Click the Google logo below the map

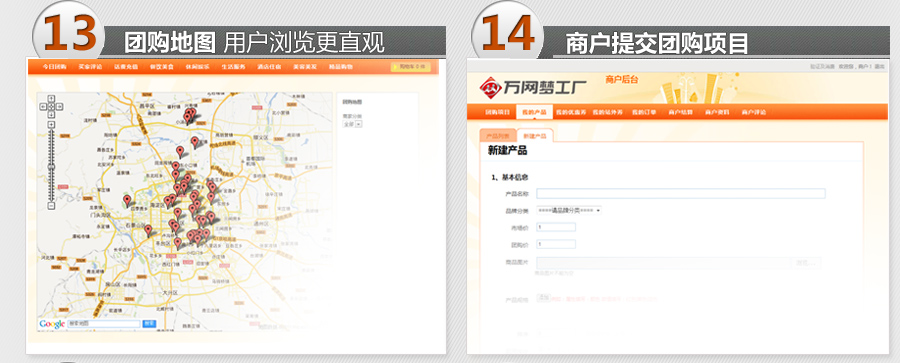pos(52,324)
